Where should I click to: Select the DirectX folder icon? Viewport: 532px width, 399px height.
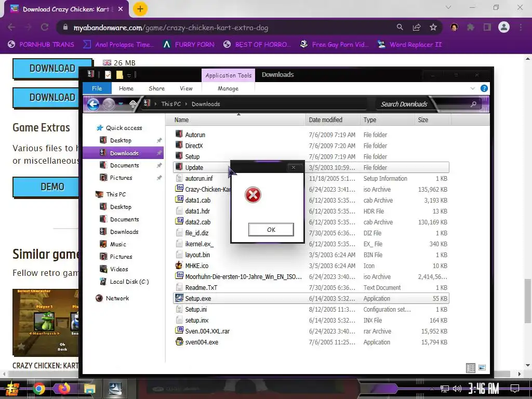tap(179, 145)
